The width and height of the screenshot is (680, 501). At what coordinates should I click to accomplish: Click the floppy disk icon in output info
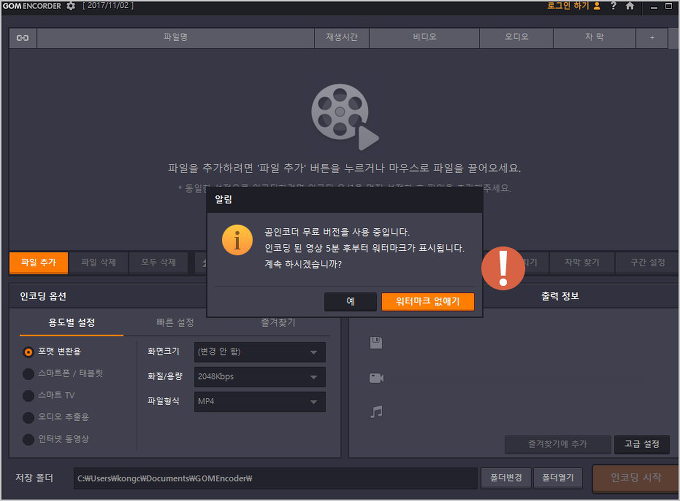click(x=376, y=343)
